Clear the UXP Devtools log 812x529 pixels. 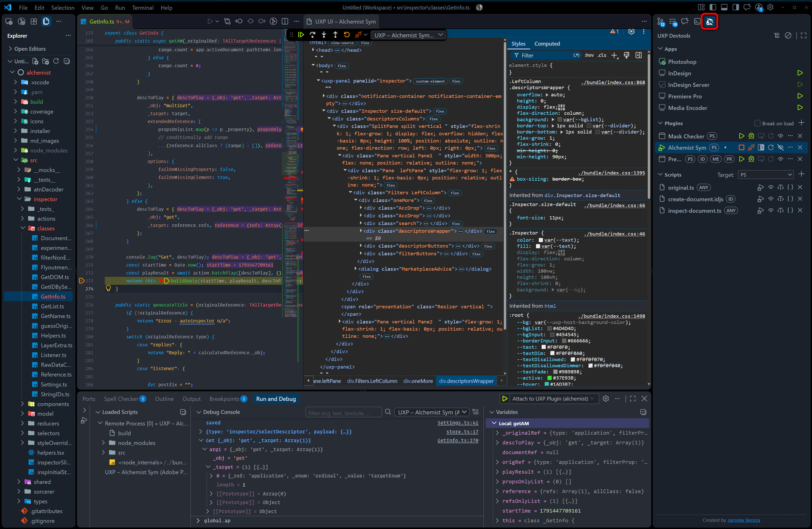(x=788, y=36)
